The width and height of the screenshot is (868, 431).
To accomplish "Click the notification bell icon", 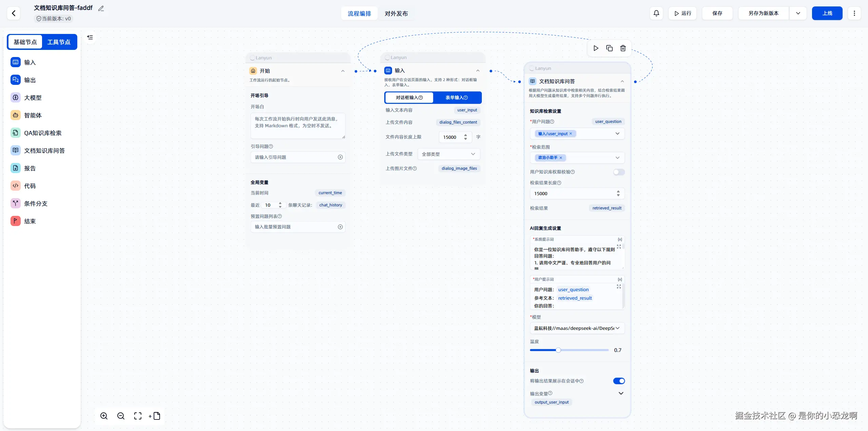I will click(656, 13).
